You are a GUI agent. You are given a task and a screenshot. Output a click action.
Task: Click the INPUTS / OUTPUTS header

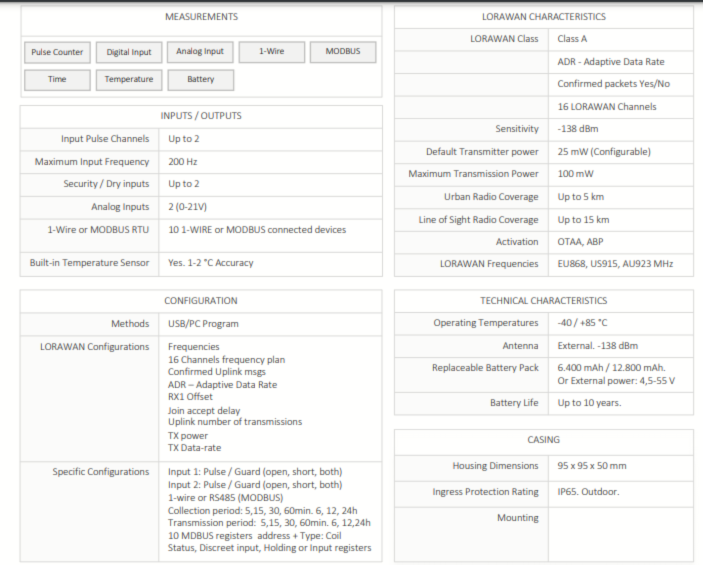[x=201, y=116]
